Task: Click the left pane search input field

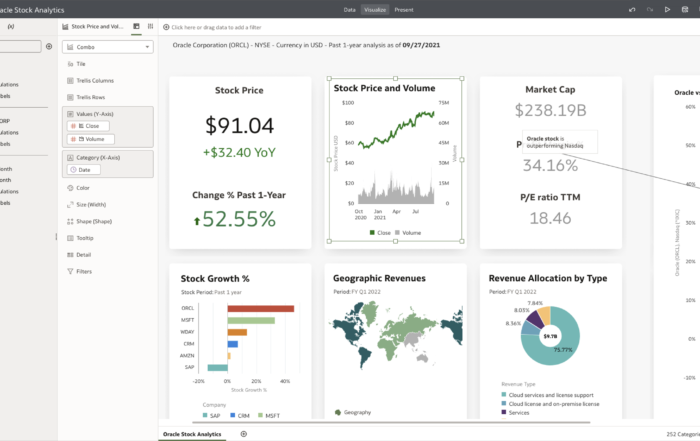Action: [x=20, y=46]
